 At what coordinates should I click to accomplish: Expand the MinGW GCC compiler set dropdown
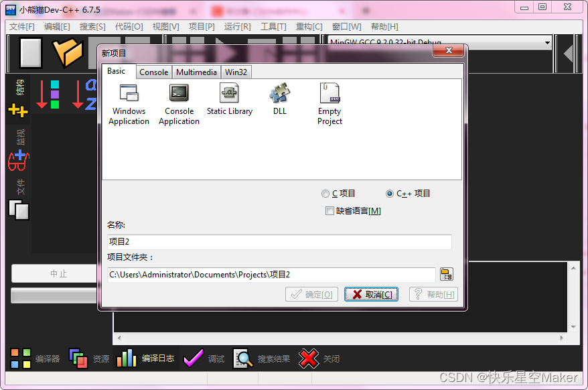[547, 42]
